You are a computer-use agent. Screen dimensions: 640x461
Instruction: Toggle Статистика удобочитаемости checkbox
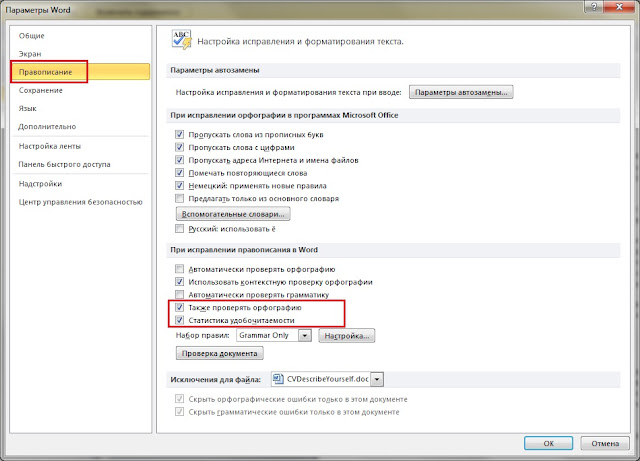[179, 320]
